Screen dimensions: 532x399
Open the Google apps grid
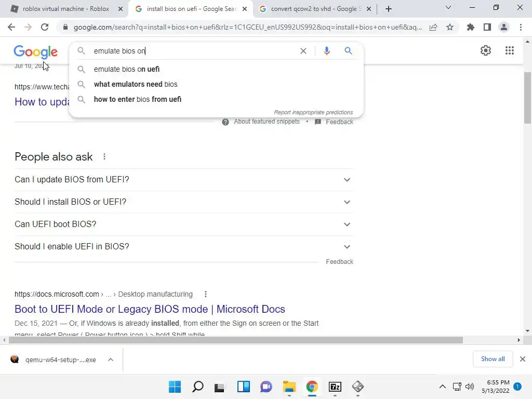pyautogui.click(x=509, y=50)
